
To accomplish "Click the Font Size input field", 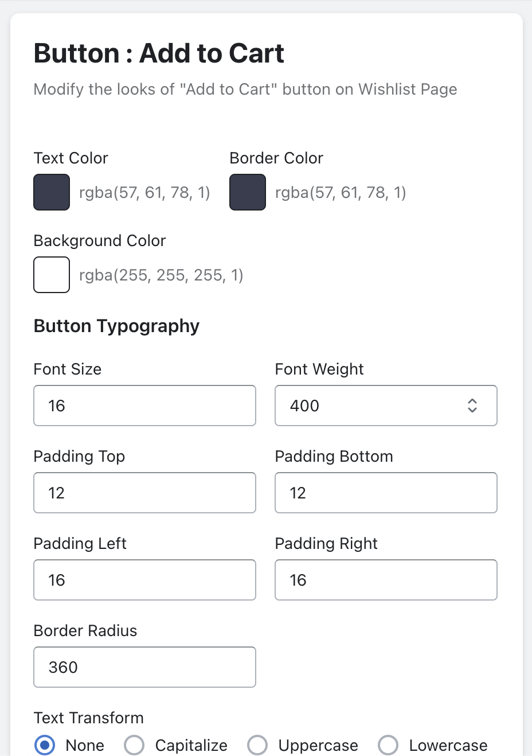I will point(144,406).
